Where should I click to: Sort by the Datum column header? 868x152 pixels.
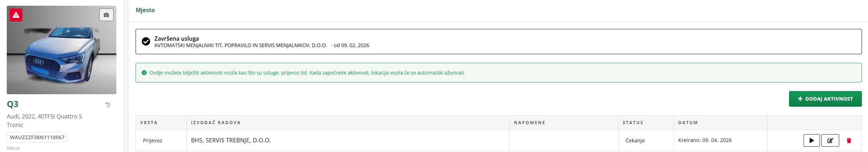(x=688, y=123)
